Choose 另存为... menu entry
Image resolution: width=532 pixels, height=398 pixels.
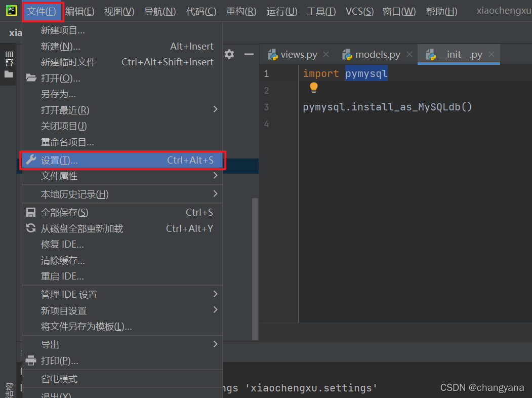pos(122,94)
